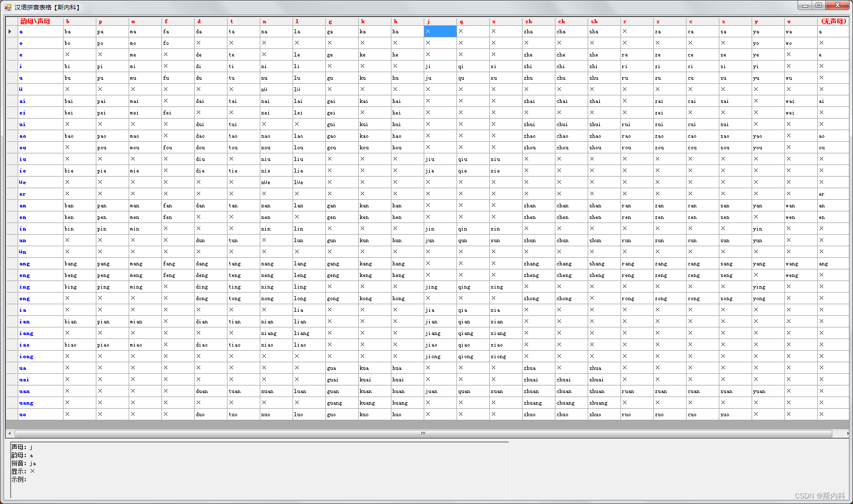853x504 pixels.
Task: Select the cell 'cuo'
Action: [x=703, y=414]
